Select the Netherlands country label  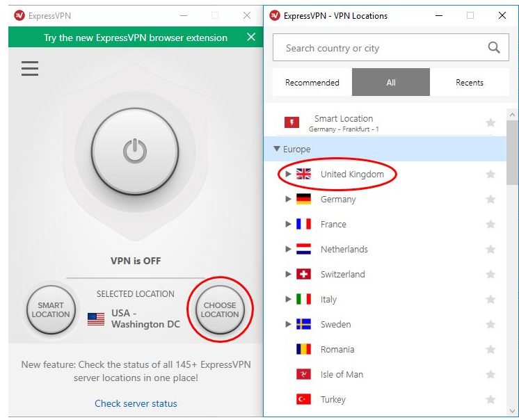[x=344, y=249]
